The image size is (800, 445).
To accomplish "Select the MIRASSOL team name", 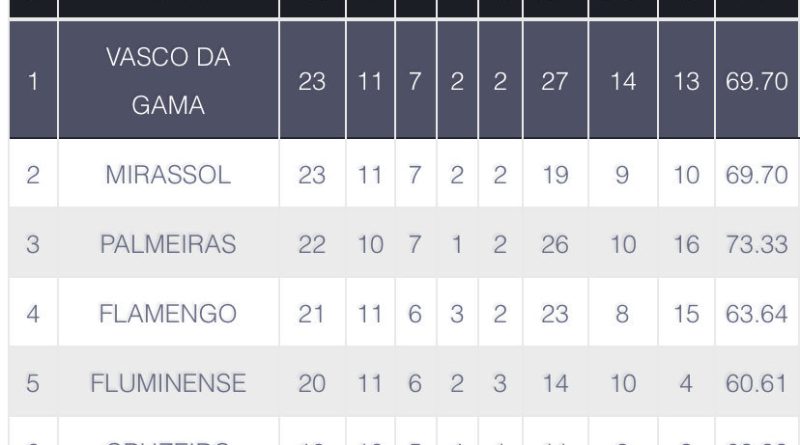I will 168,175.
